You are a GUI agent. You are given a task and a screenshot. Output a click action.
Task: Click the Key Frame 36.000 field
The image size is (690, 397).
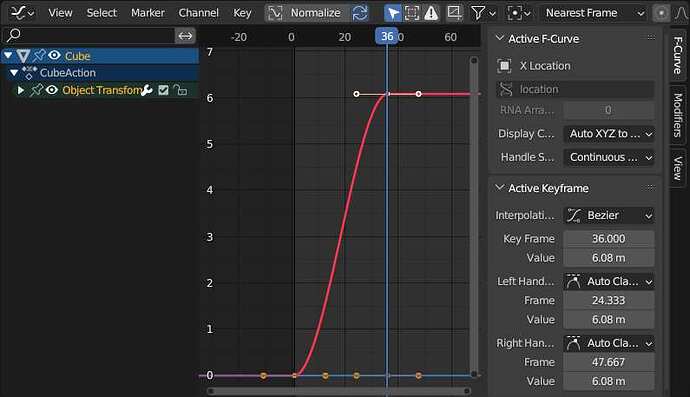point(609,239)
